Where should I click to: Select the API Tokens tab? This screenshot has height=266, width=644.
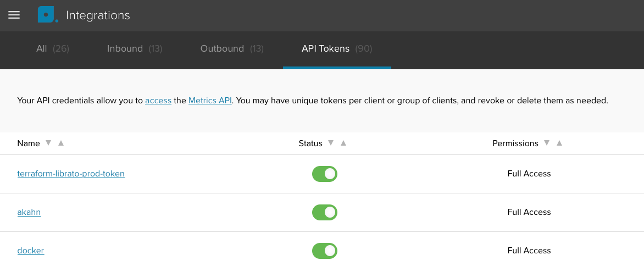tap(337, 49)
